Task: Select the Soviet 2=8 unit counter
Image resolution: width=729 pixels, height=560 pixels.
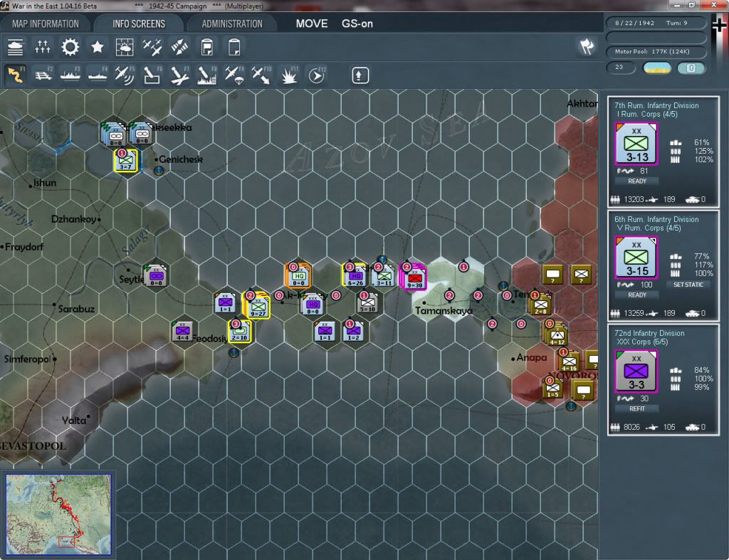Action: point(540,305)
